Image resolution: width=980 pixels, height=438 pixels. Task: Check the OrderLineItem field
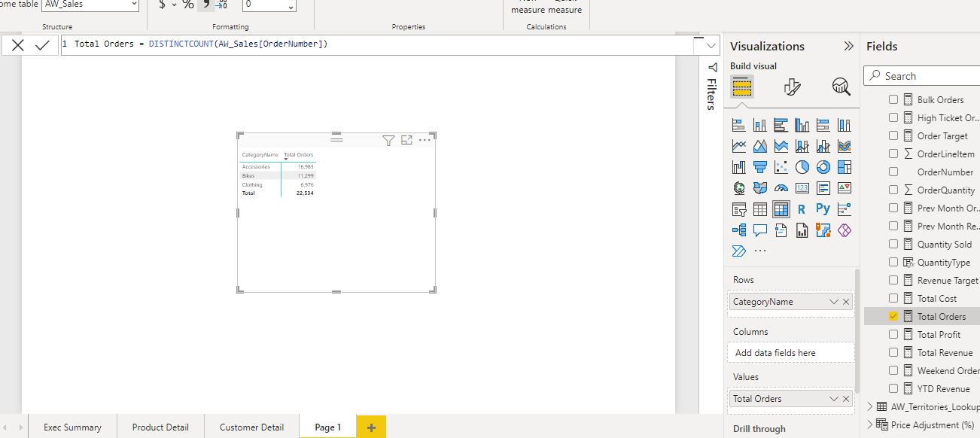893,154
